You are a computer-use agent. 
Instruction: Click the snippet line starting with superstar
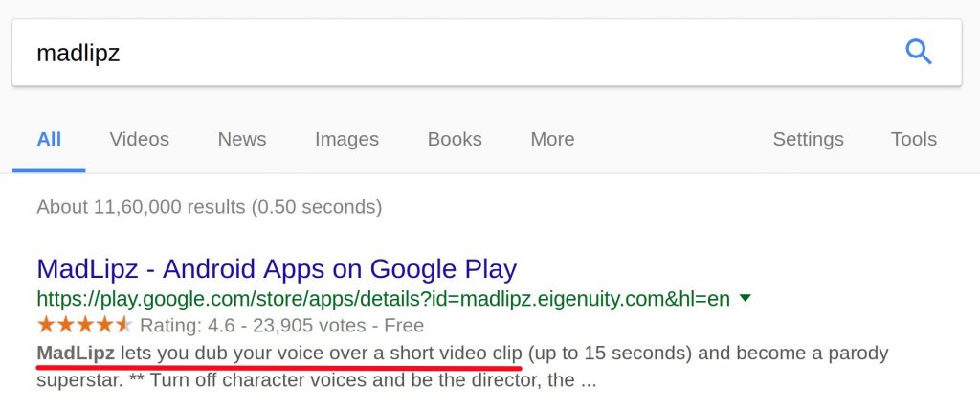pyautogui.click(x=316, y=380)
